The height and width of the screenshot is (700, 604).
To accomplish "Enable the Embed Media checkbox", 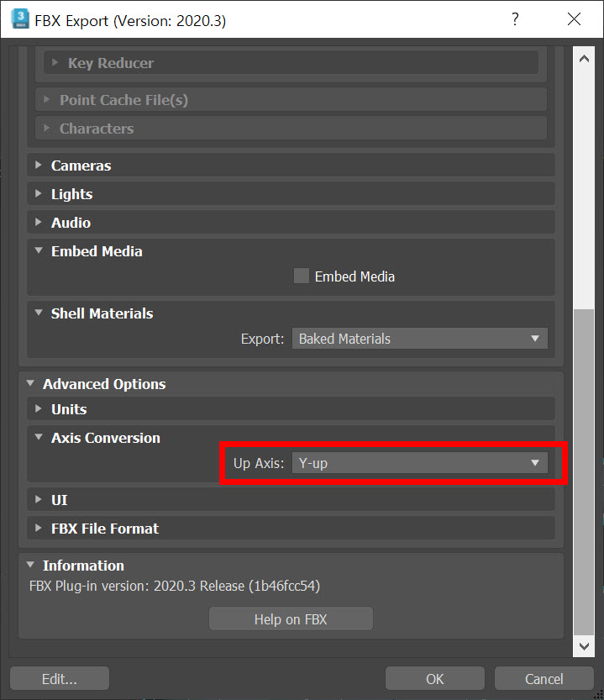I will click(x=302, y=276).
